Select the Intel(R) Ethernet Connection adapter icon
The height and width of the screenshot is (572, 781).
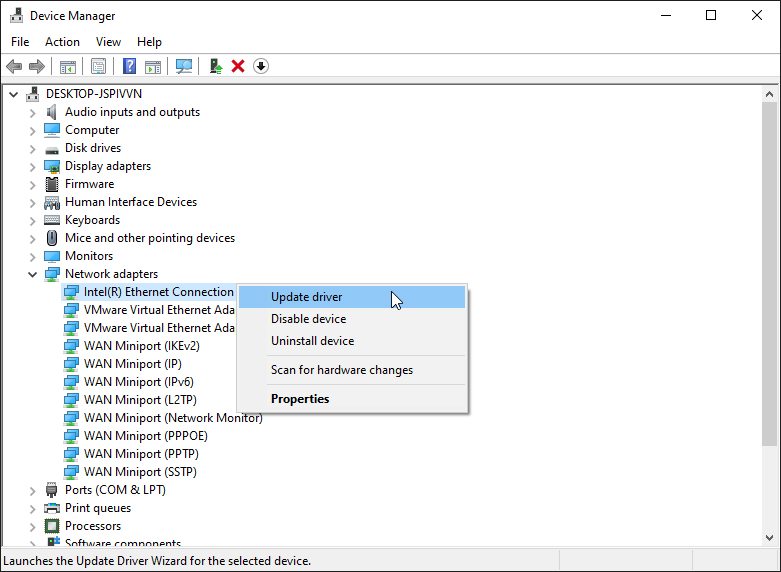[x=71, y=292]
